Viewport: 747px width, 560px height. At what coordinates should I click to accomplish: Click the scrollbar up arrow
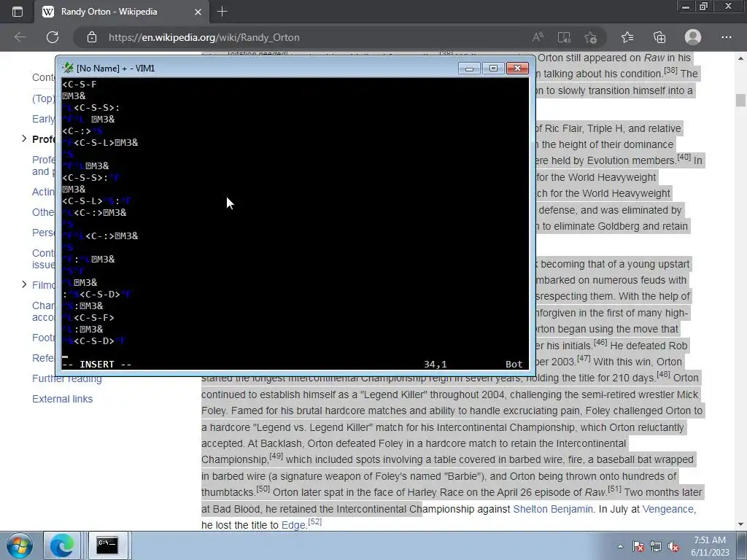tap(740, 58)
